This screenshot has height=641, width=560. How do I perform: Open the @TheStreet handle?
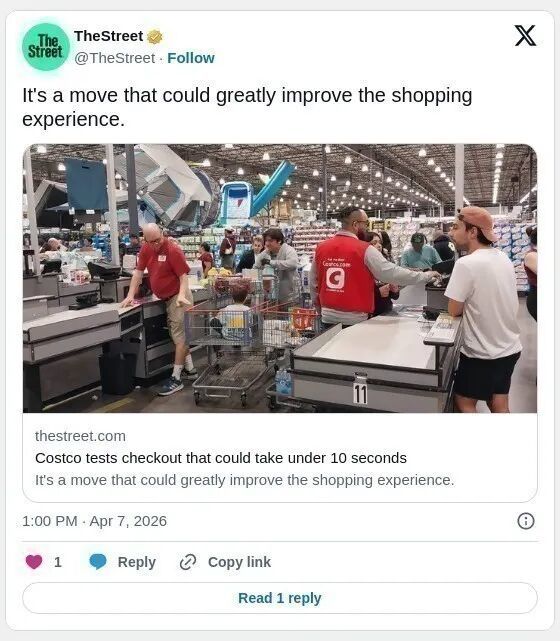[114, 58]
